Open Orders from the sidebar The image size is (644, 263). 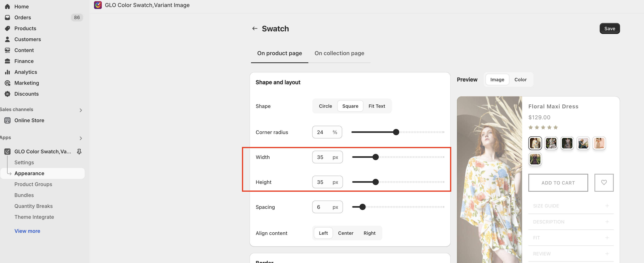[x=22, y=18]
